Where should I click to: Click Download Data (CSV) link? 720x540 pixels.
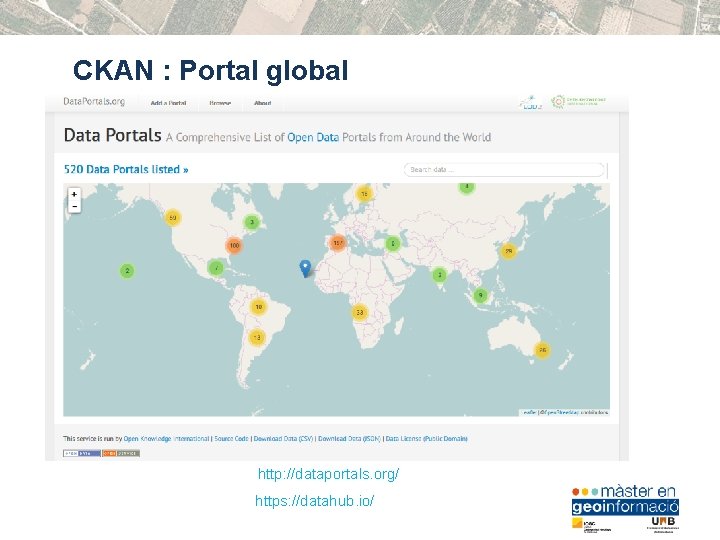[283, 439]
